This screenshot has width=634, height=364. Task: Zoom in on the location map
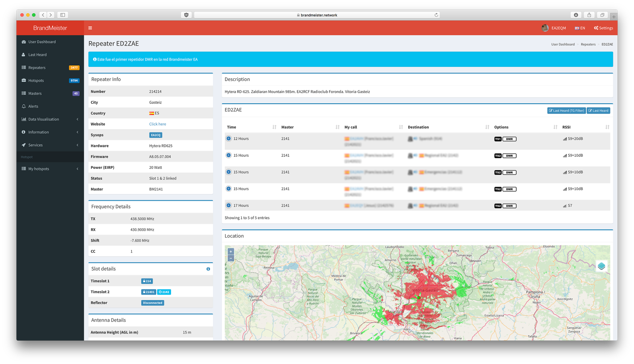pos(231,252)
